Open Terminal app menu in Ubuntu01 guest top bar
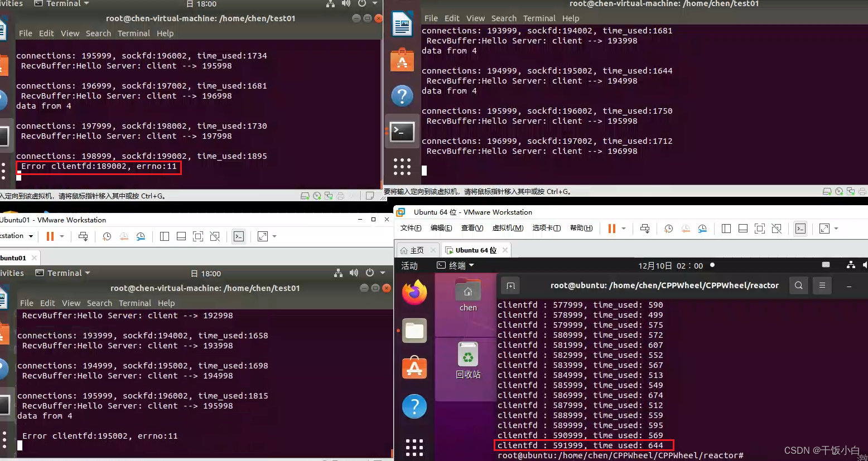This screenshot has height=461, width=868. click(x=62, y=273)
